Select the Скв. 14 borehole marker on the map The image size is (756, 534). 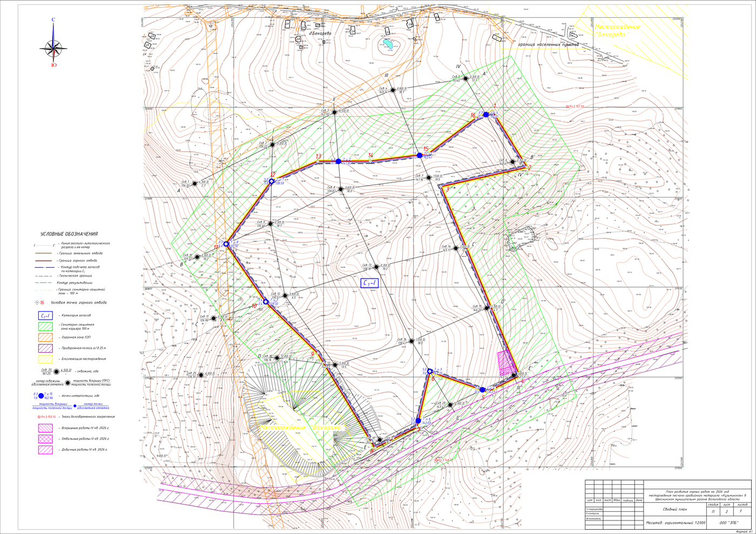coord(456,248)
